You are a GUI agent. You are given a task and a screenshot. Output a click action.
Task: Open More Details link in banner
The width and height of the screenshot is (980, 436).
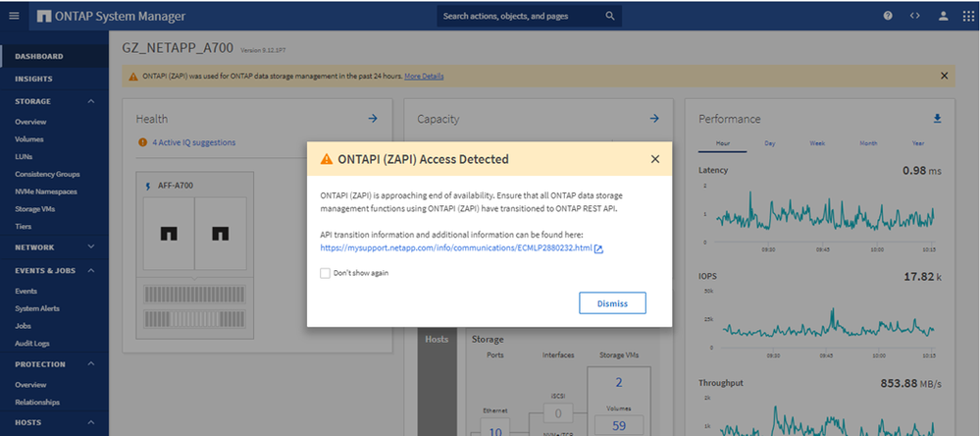tap(424, 77)
